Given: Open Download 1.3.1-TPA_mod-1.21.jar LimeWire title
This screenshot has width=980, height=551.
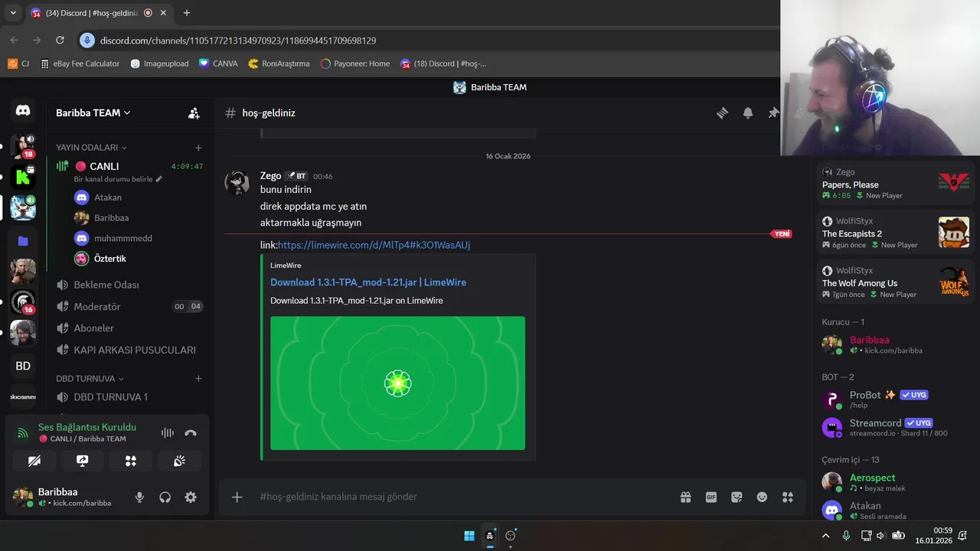Looking at the screenshot, I should [x=368, y=282].
